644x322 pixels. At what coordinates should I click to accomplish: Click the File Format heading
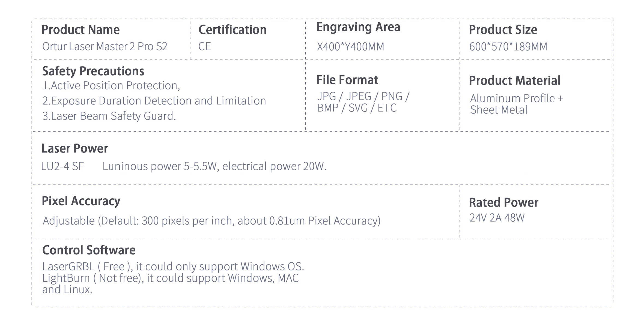[x=347, y=80]
